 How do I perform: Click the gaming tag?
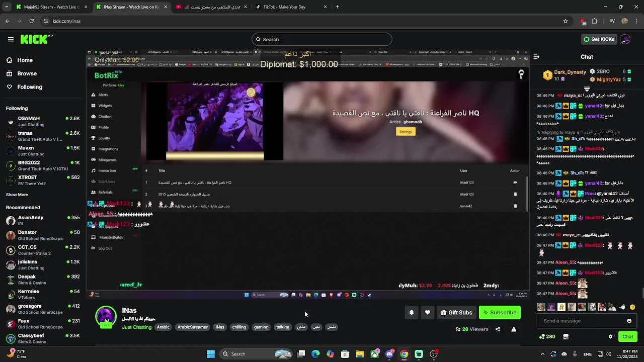click(261, 327)
